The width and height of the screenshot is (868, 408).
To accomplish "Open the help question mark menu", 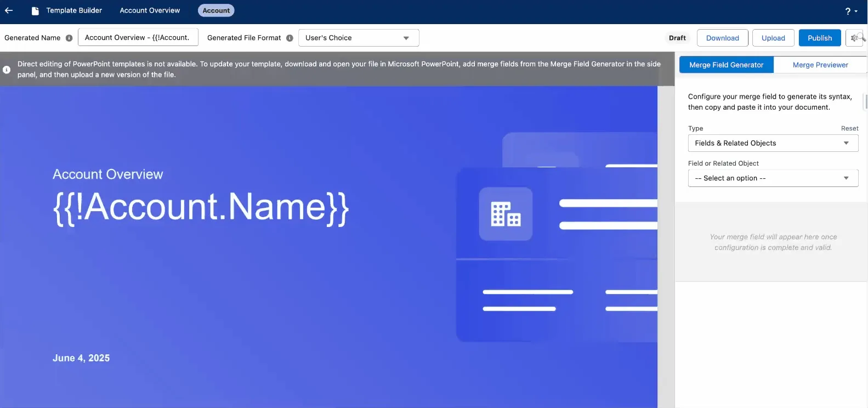I will click(851, 11).
